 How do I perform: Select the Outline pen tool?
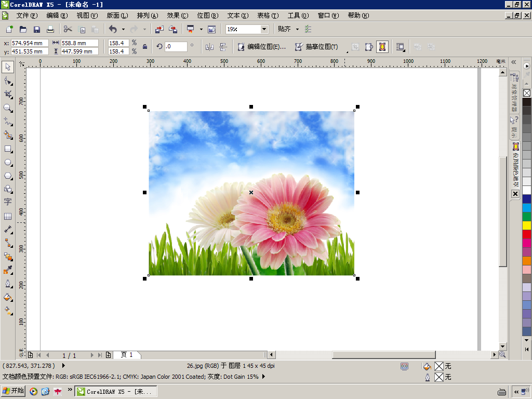[x=8, y=284]
